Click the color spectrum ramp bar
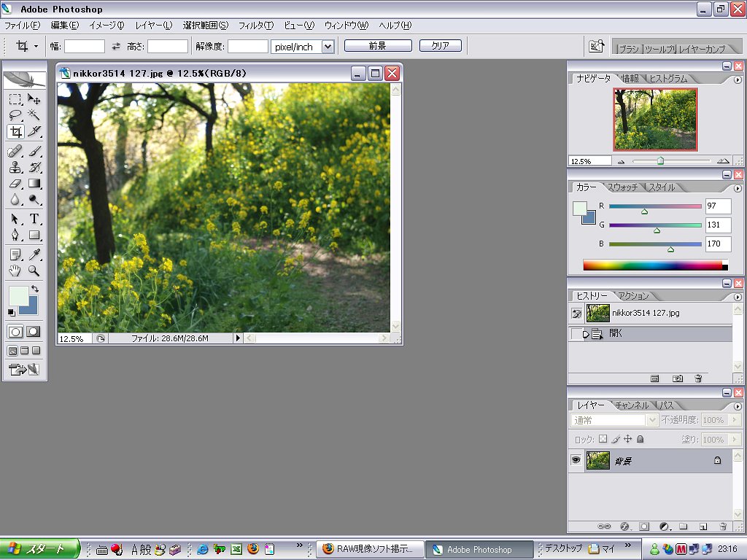 655,265
